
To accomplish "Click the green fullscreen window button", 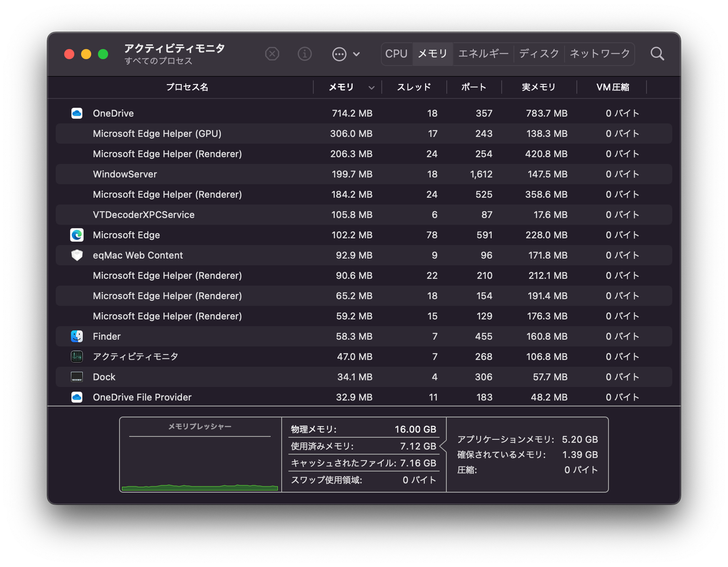I will tap(103, 54).
